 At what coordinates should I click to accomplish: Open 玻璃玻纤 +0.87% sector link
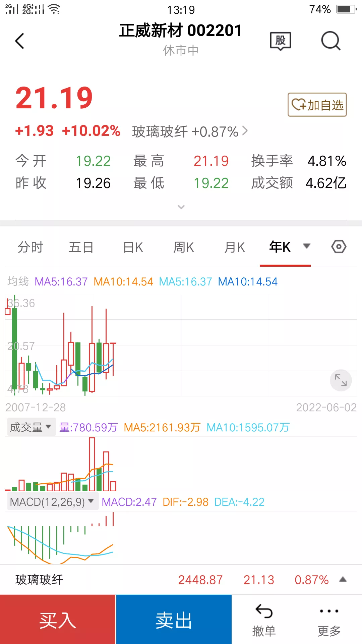[x=190, y=131]
